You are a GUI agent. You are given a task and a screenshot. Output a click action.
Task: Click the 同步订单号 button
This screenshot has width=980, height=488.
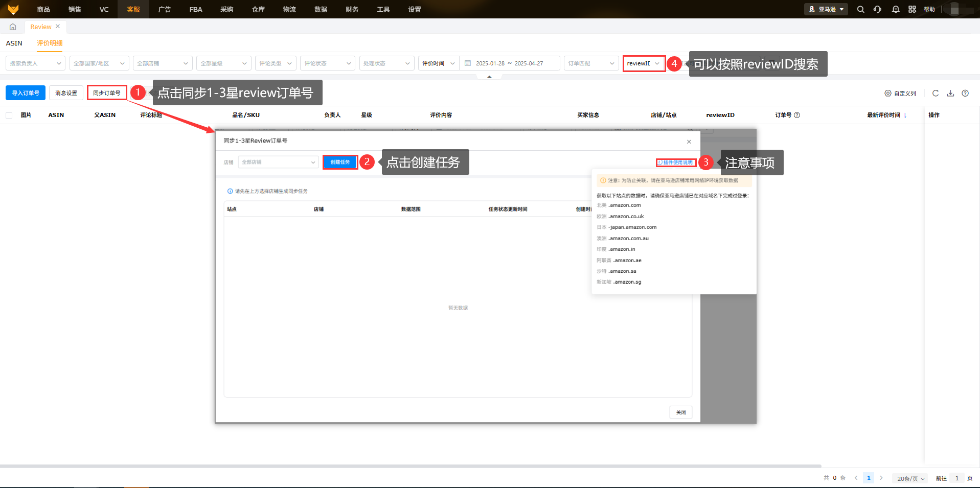(107, 93)
